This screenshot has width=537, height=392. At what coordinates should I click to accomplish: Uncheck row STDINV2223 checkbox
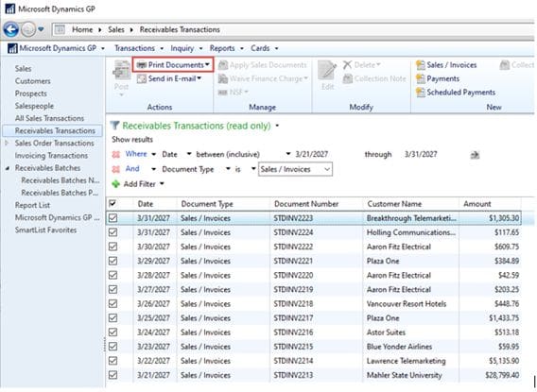[x=113, y=218]
